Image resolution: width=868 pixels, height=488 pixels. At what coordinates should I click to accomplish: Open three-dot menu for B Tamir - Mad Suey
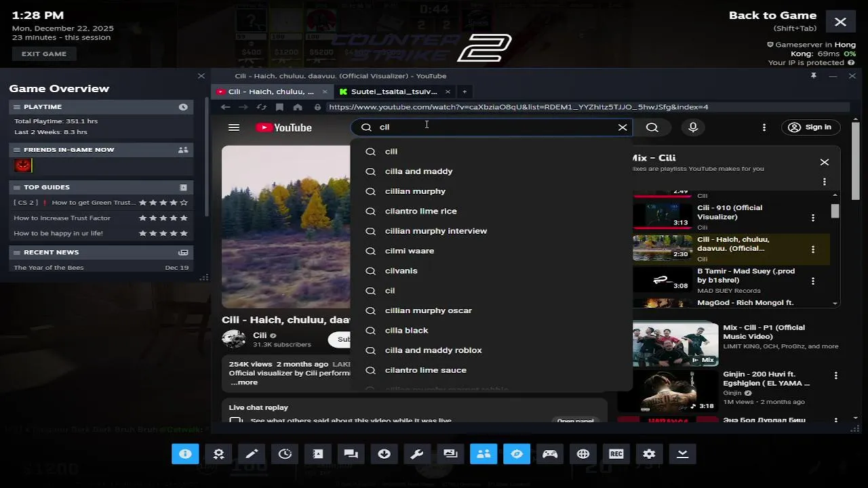[x=812, y=281]
